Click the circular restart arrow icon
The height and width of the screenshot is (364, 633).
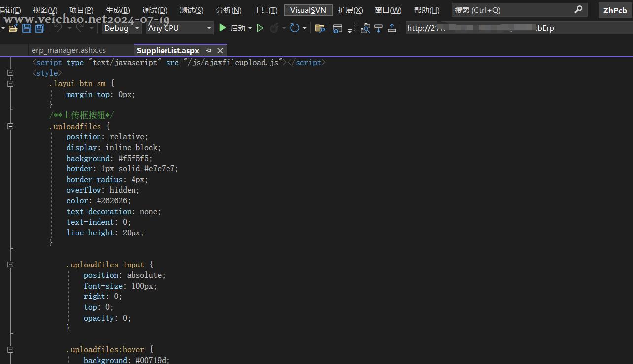tap(295, 28)
